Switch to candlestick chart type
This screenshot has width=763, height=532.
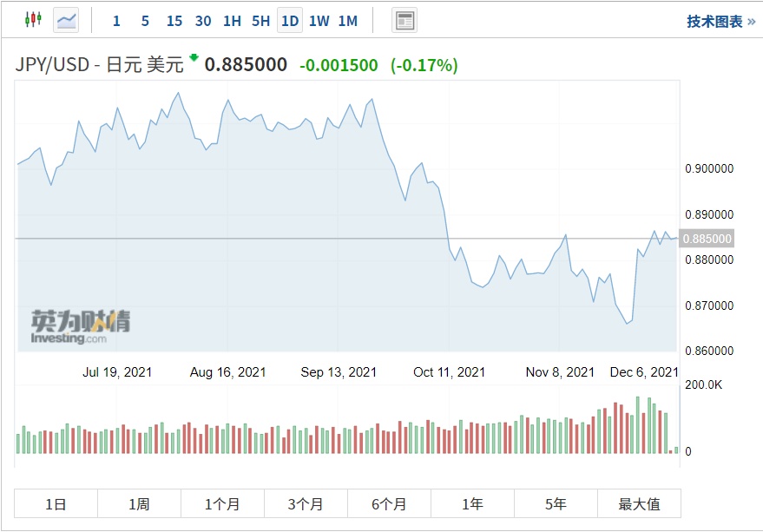point(33,19)
